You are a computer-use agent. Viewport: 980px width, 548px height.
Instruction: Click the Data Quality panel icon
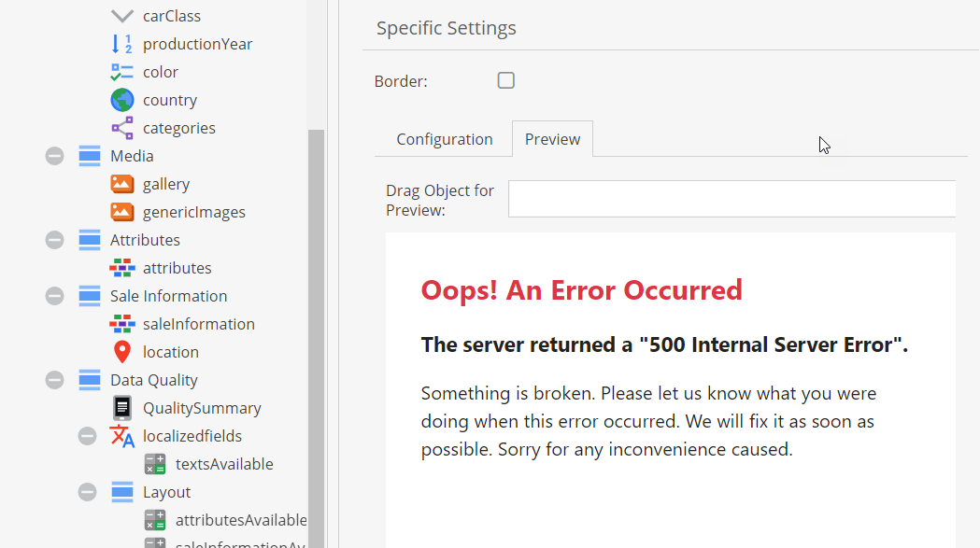(x=90, y=380)
